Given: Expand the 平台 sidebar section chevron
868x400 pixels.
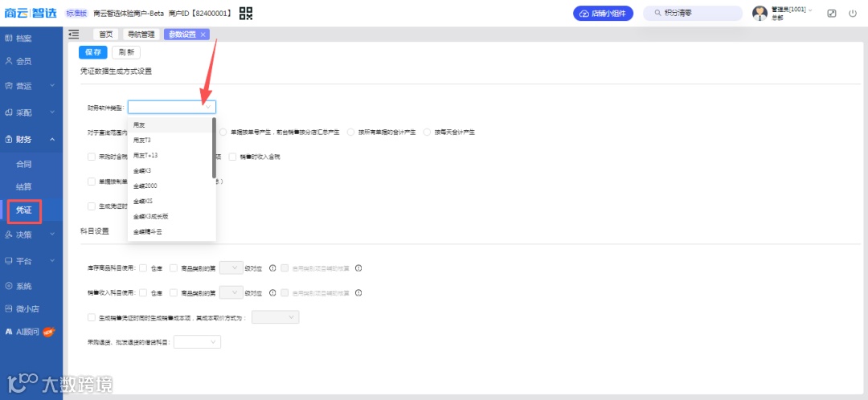Looking at the screenshot, I should click(x=52, y=260).
